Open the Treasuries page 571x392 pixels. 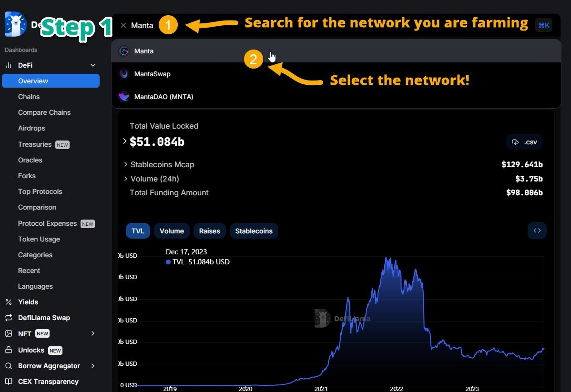(35, 144)
